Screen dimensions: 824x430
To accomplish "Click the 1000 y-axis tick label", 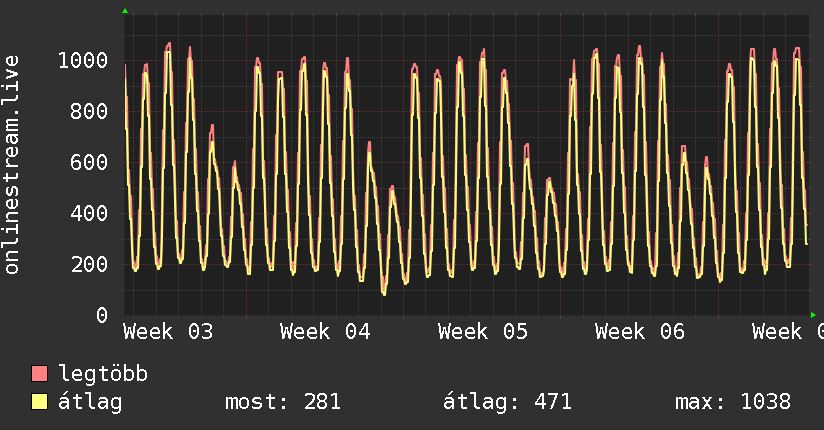I will [82, 61].
